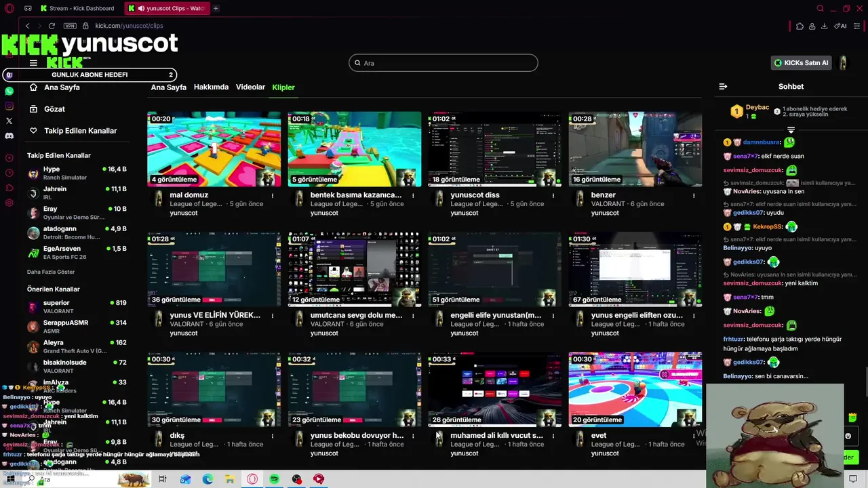Toggle the VPN badge in address bar
This screenshot has width=868, height=488.
point(70,26)
